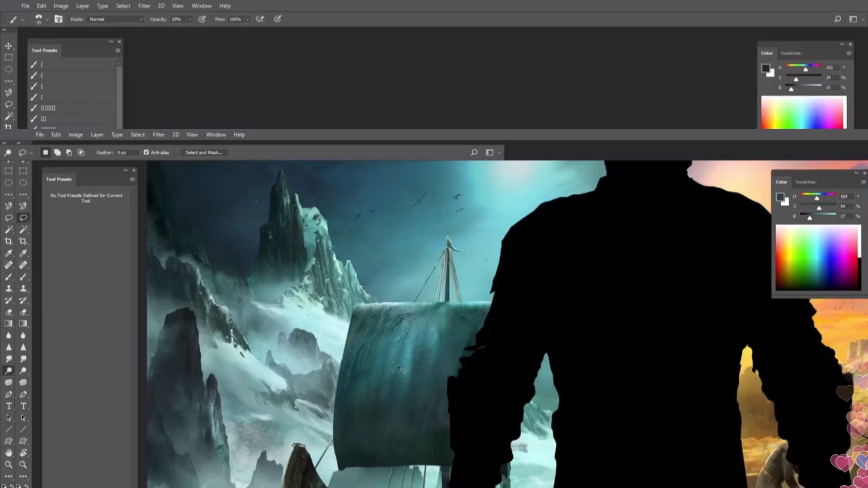Open Filter menu in topmost menu bar
868x488 pixels.
(x=144, y=6)
